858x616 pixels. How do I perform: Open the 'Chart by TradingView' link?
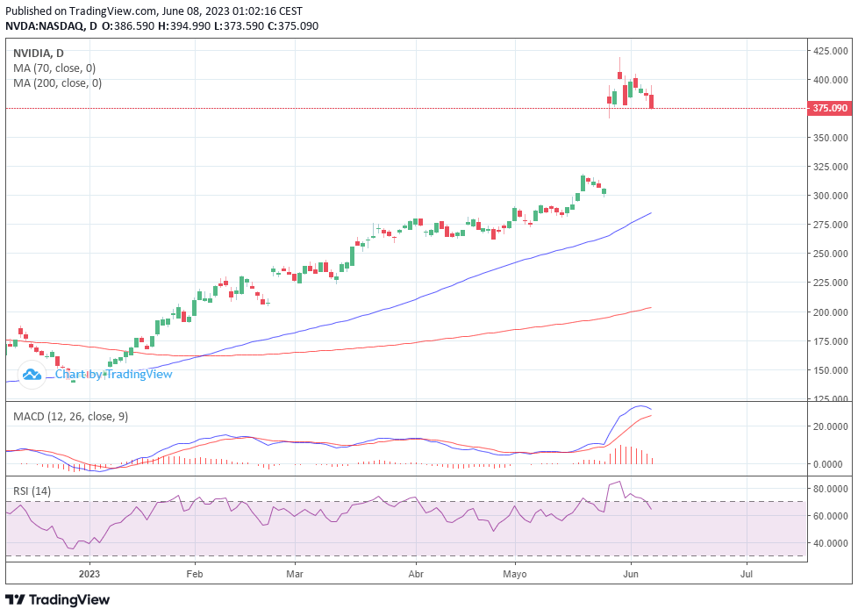(x=114, y=375)
